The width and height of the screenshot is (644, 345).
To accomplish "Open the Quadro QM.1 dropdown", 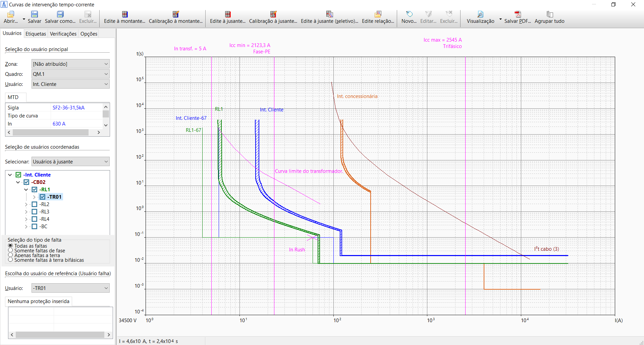I will point(70,74).
